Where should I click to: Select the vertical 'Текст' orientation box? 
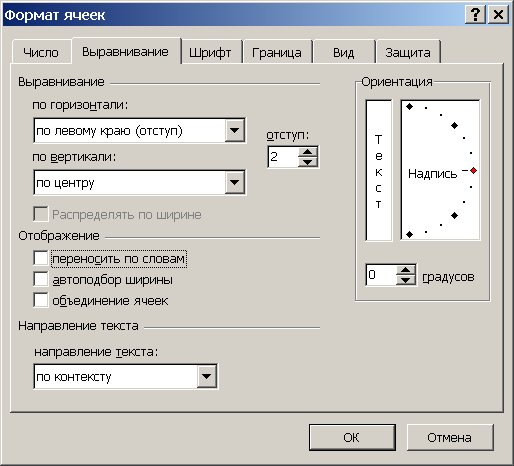click(379, 170)
